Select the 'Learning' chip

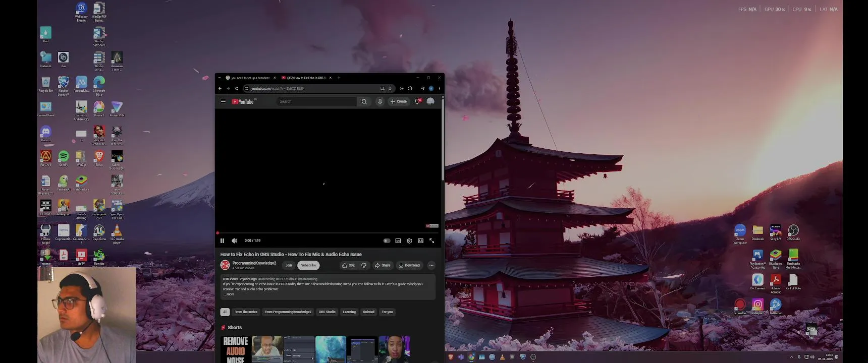coord(349,312)
